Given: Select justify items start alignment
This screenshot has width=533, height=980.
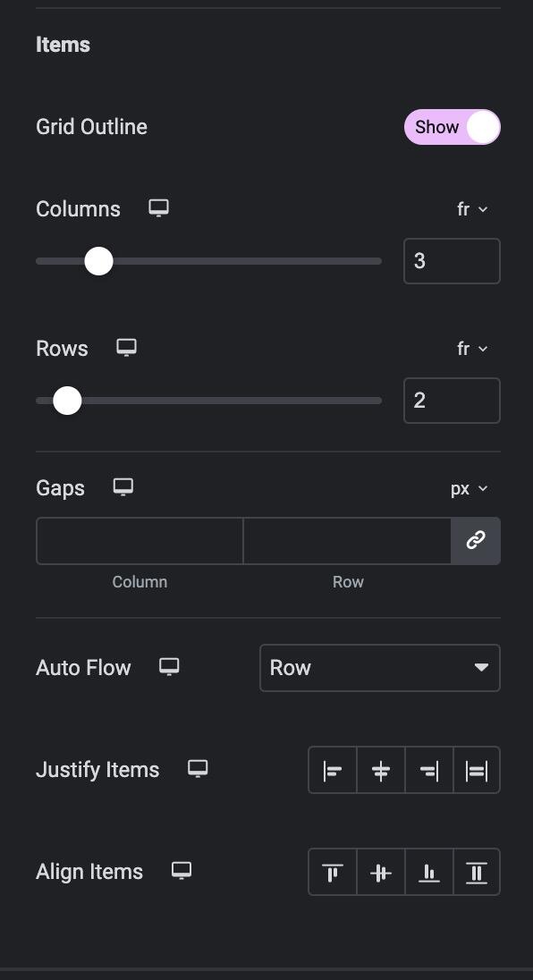Looking at the screenshot, I should (332, 770).
